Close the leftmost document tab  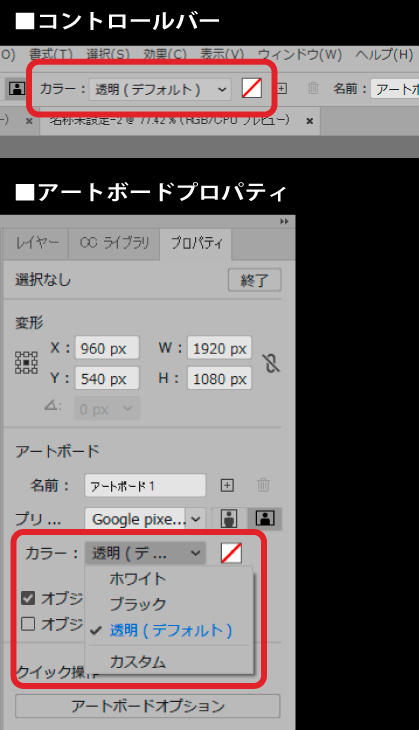pyautogui.click(x=29, y=121)
